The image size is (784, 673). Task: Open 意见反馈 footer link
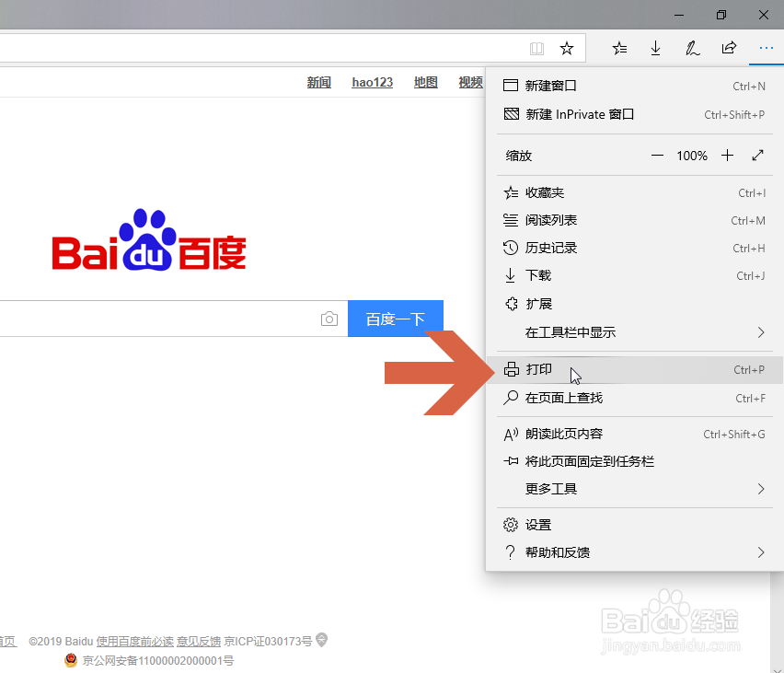coord(199,642)
